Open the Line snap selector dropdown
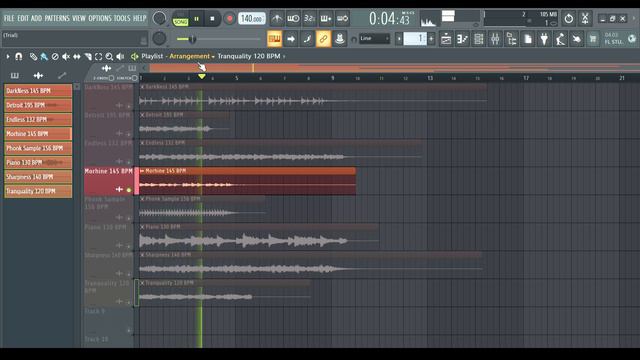 [375, 39]
